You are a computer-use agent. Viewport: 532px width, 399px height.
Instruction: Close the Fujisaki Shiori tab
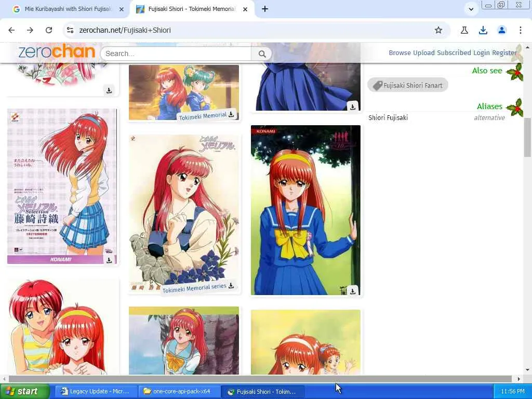245,9
